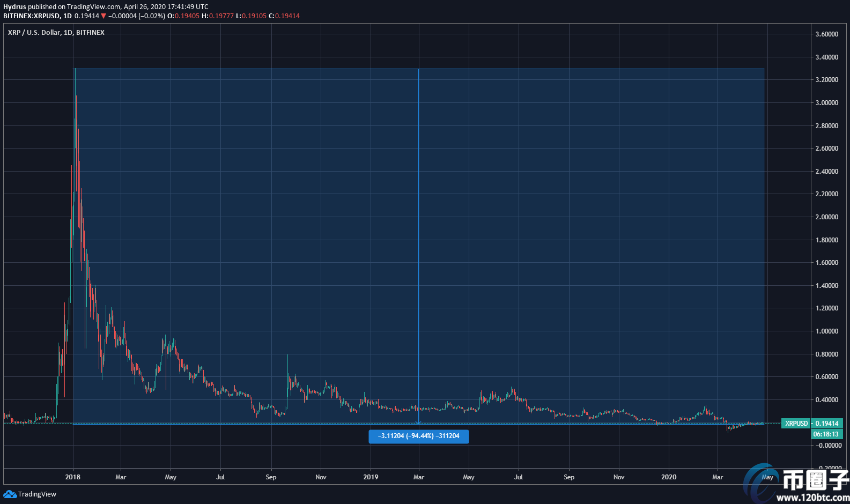The image size is (850, 504).
Task: Click the L:0.19105 low value
Action: [251, 16]
